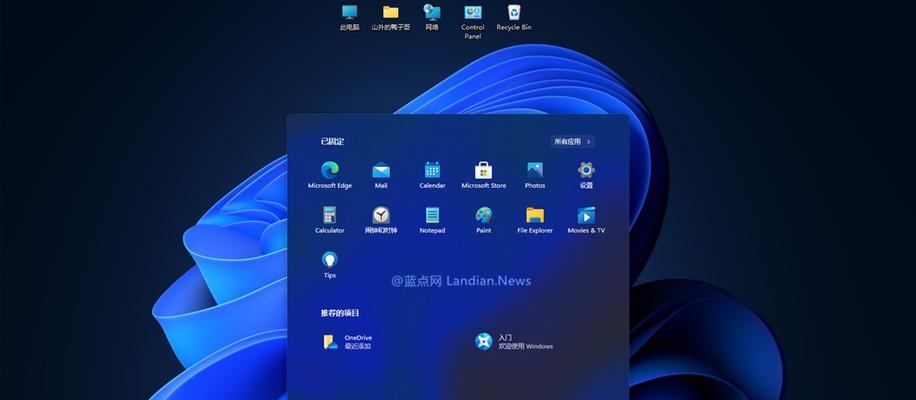The width and height of the screenshot is (916, 400).
Task: Click the 最近添加 text under OneDrive
Action: pos(358,346)
